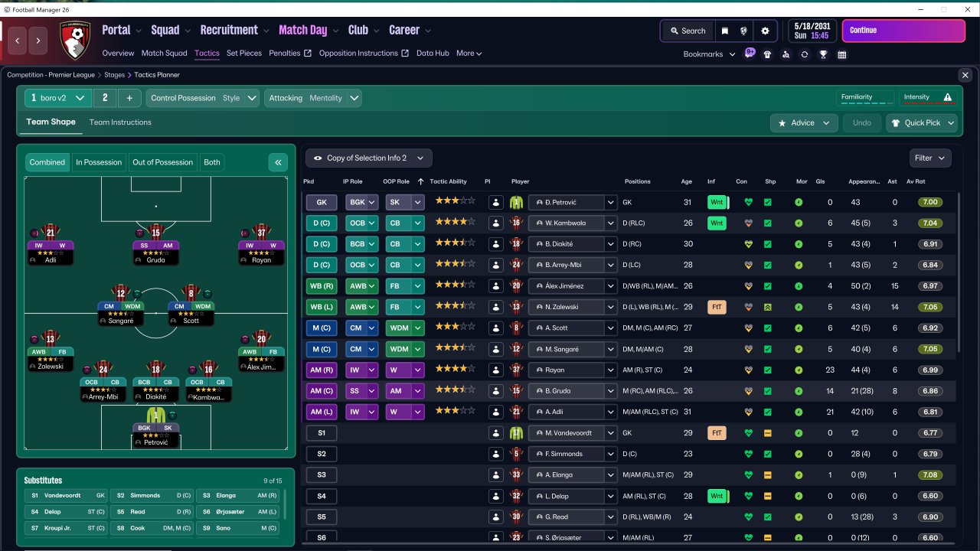Open the Recruitment menu
Screen dimensions: 980x551
click(234, 31)
